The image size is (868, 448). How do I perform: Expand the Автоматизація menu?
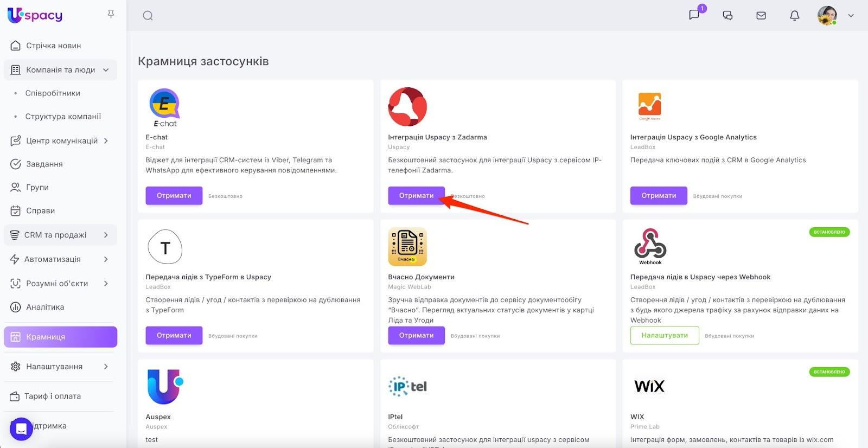[x=106, y=259]
